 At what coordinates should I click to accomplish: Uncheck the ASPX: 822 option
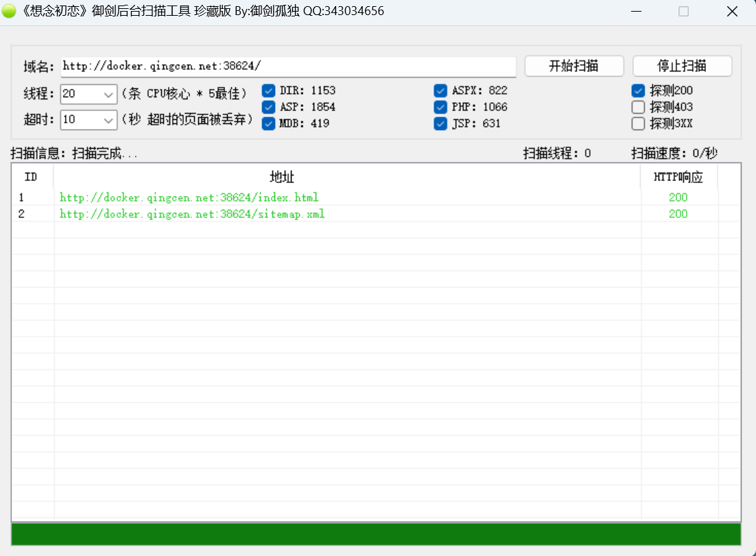point(440,90)
